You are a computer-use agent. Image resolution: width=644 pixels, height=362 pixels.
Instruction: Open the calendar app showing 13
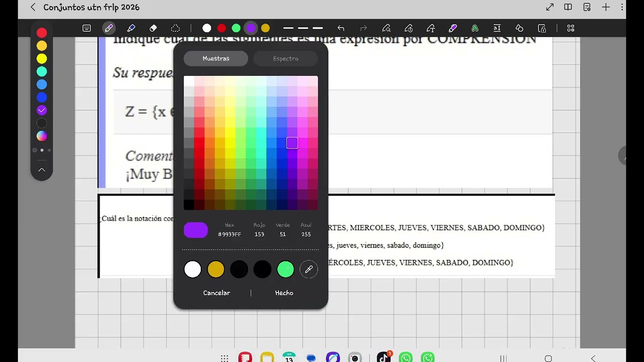click(x=289, y=357)
